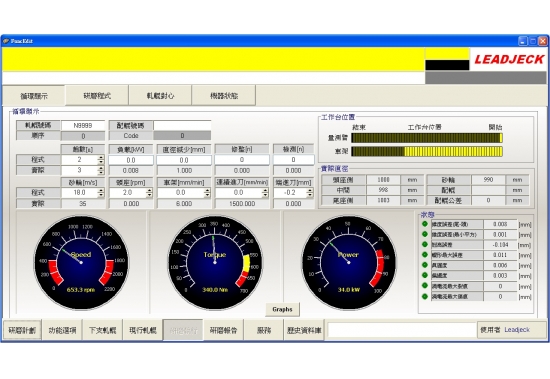Viewport: 550px width, 379px height.
Task: Click the green status light beside -0.104 value
Action: click(x=425, y=244)
